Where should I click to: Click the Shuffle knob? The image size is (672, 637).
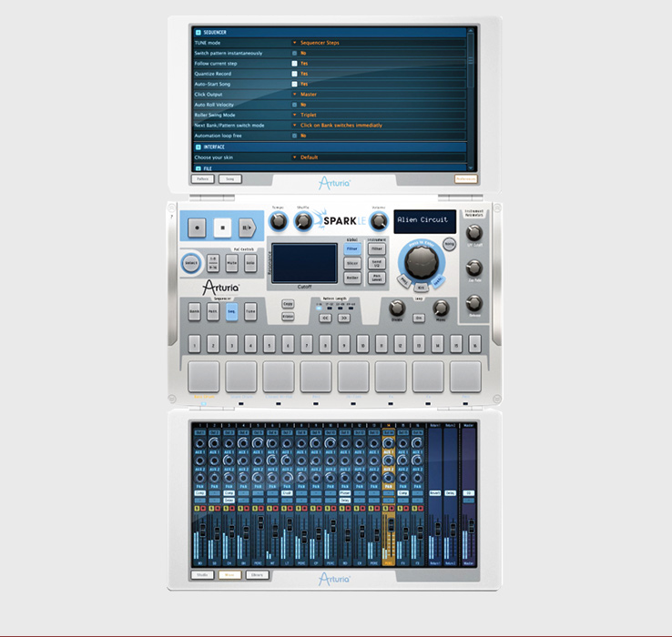click(303, 221)
